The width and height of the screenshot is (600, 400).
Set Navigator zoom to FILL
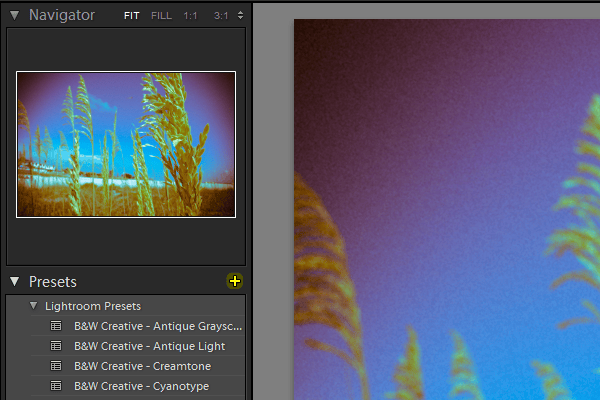pyautogui.click(x=161, y=16)
